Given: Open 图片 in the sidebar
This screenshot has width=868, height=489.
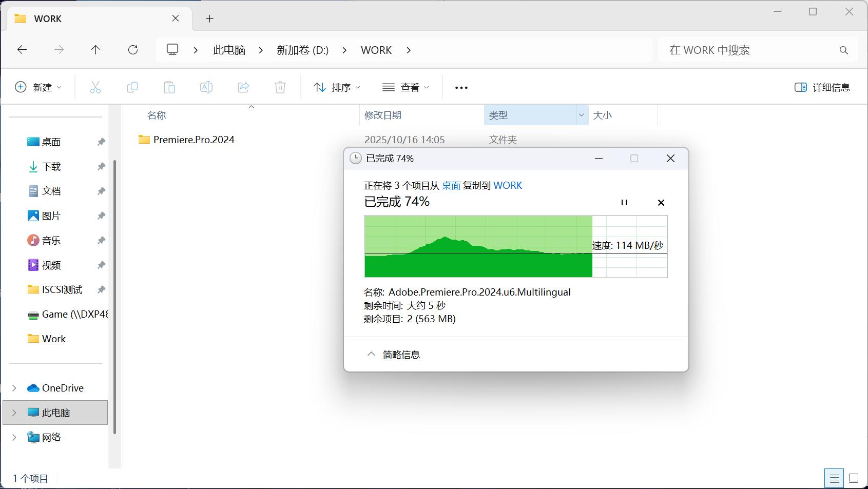Looking at the screenshot, I should coord(51,216).
